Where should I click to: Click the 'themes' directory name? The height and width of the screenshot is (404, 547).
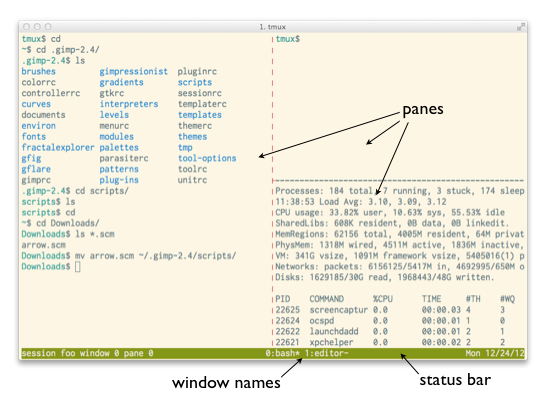[192, 136]
